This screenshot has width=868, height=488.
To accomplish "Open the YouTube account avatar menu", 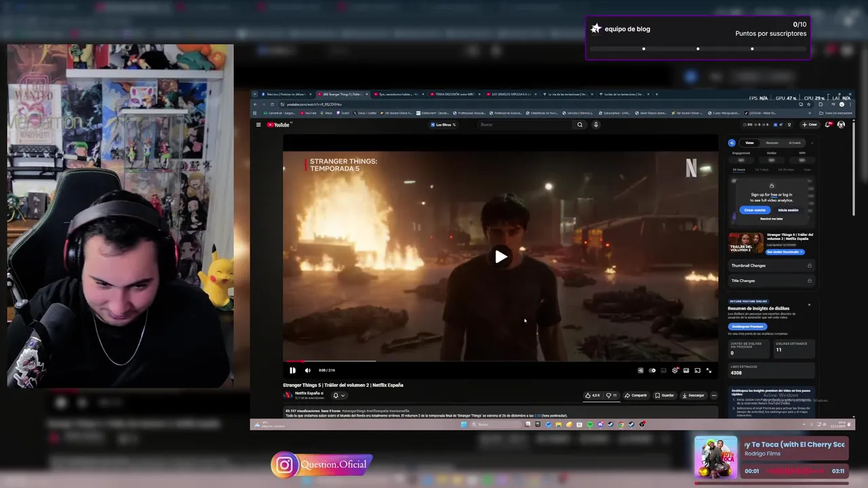I will [841, 125].
